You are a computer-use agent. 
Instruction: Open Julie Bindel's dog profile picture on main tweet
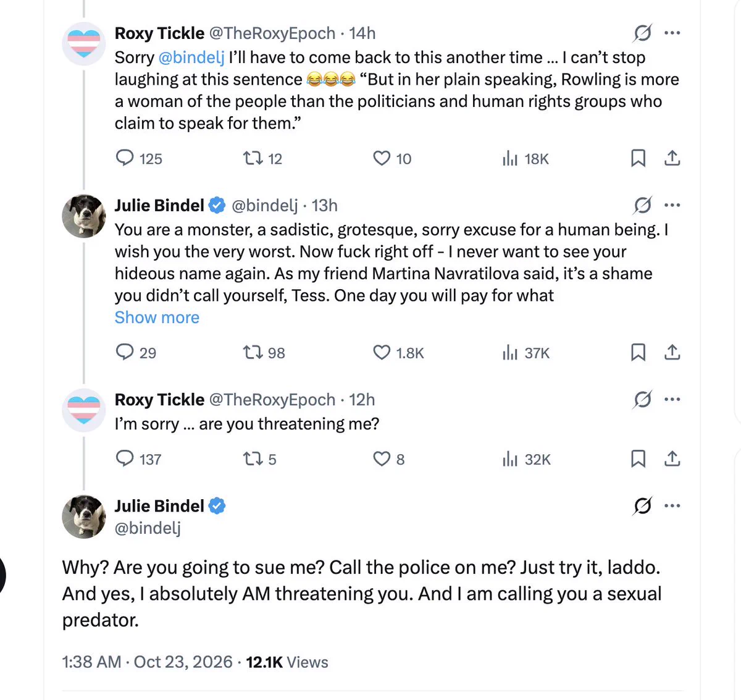tap(84, 517)
